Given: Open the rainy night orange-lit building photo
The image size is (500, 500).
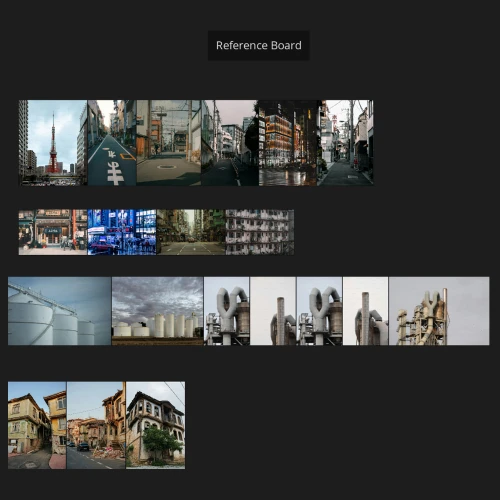Looking at the screenshot, I should click(x=288, y=143).
